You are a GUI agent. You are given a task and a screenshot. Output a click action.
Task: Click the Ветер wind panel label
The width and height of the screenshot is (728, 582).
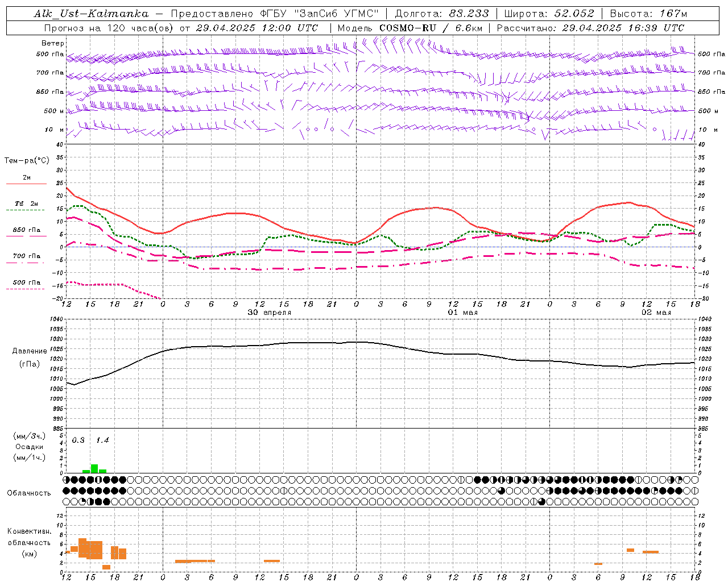pos(53,43)
